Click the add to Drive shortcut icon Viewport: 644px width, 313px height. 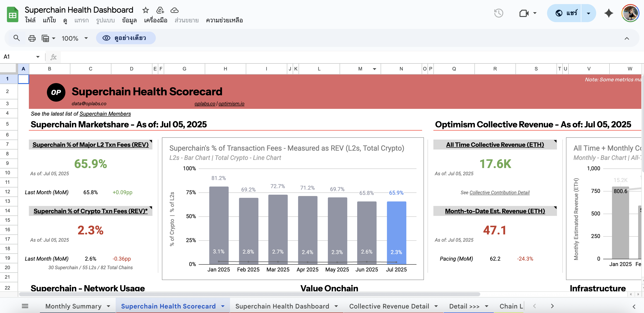(160, 10)
